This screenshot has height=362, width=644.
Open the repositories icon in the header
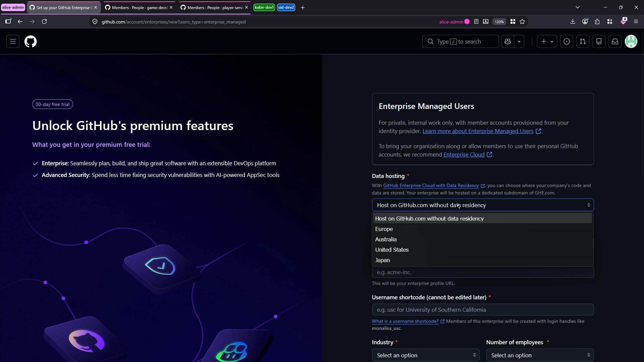(599, 42)
